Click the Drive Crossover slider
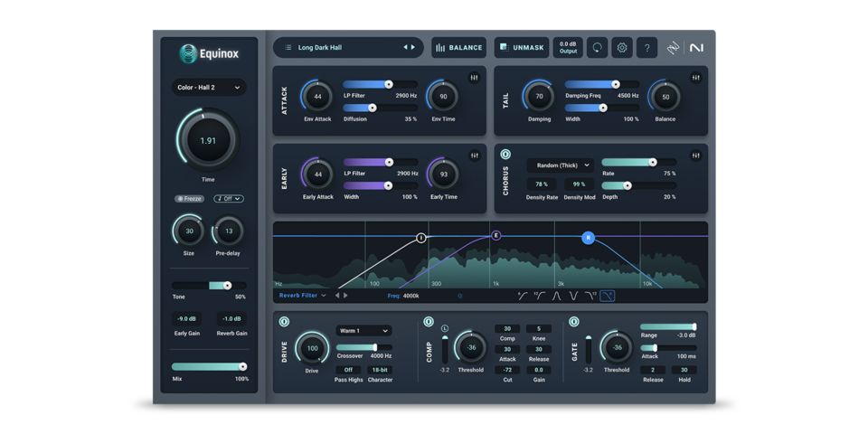868x434 pixels. 363,347
